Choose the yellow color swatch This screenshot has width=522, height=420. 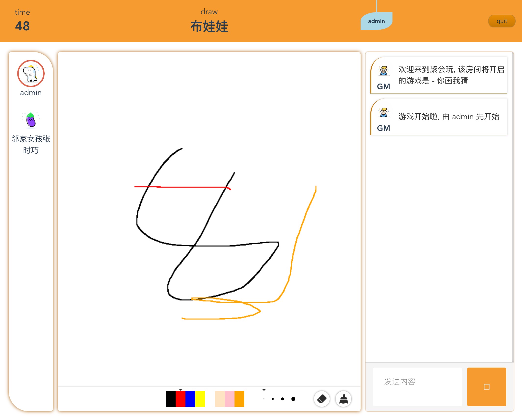pyautogui.click(x=200, y=399)
